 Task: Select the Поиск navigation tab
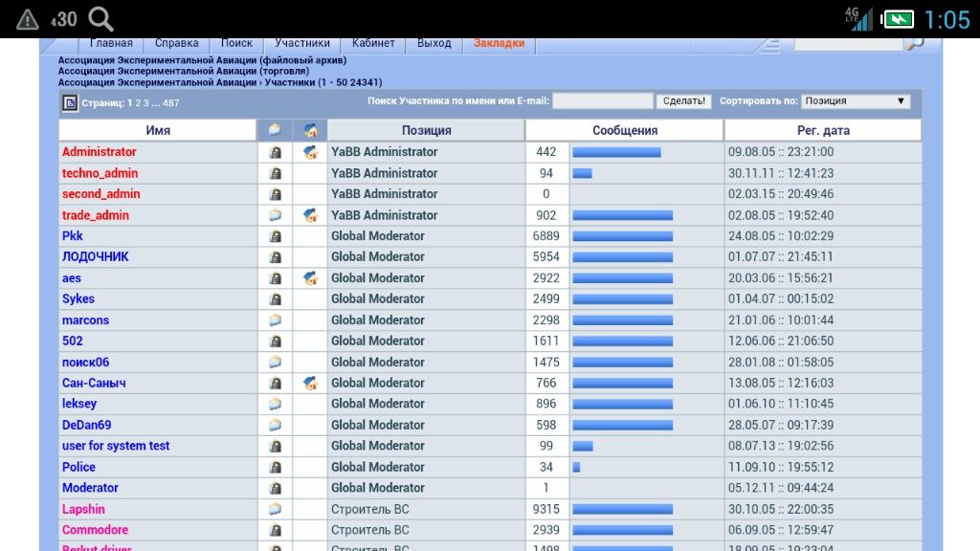click(236, 44)
